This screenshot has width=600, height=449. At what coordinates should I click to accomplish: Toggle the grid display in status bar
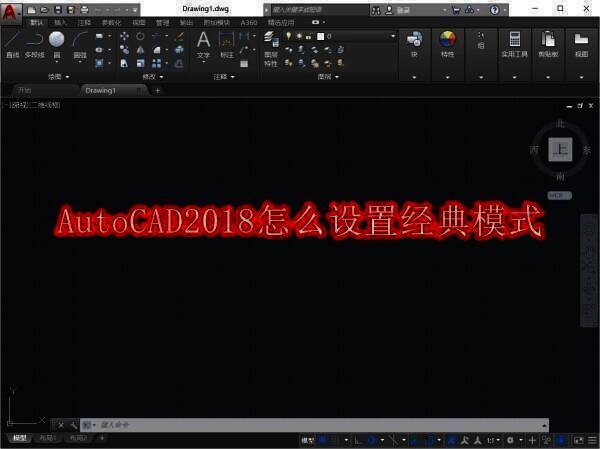(x=323, y=440)
